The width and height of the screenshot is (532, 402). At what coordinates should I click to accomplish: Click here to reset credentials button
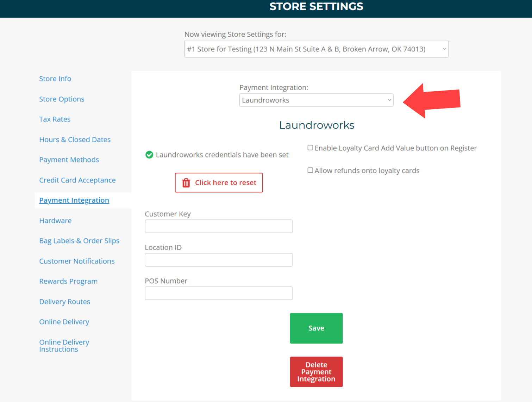[x=219, y=183]
